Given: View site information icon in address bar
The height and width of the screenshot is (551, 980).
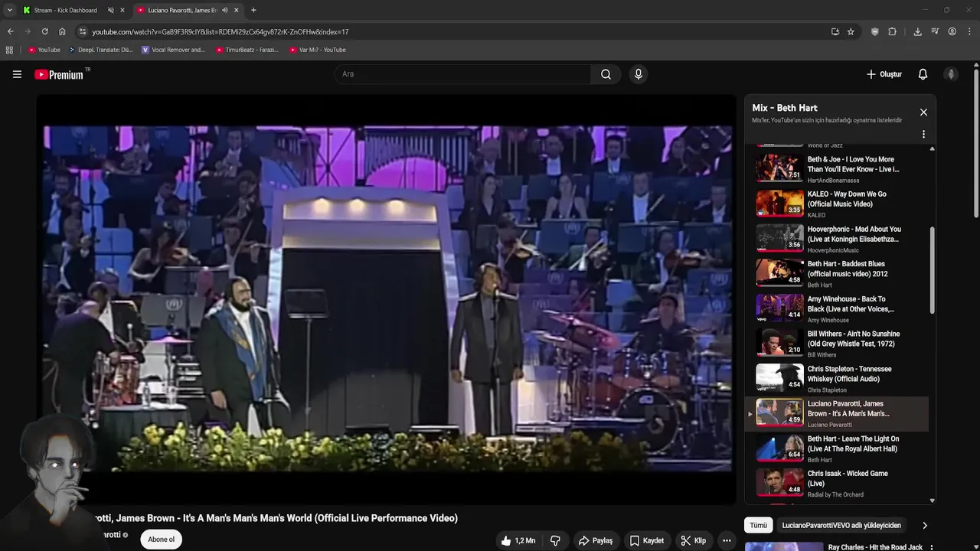Looking at the screenshot, I should coord(83,31).
